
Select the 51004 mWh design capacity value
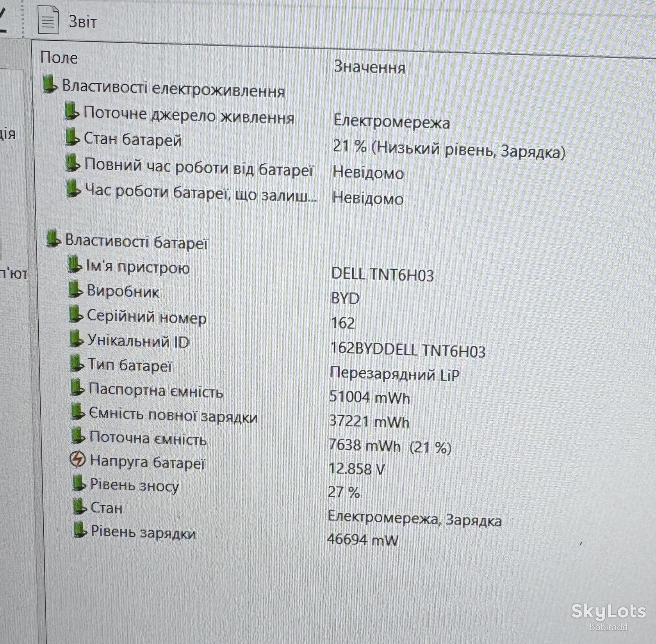point(369,397)
